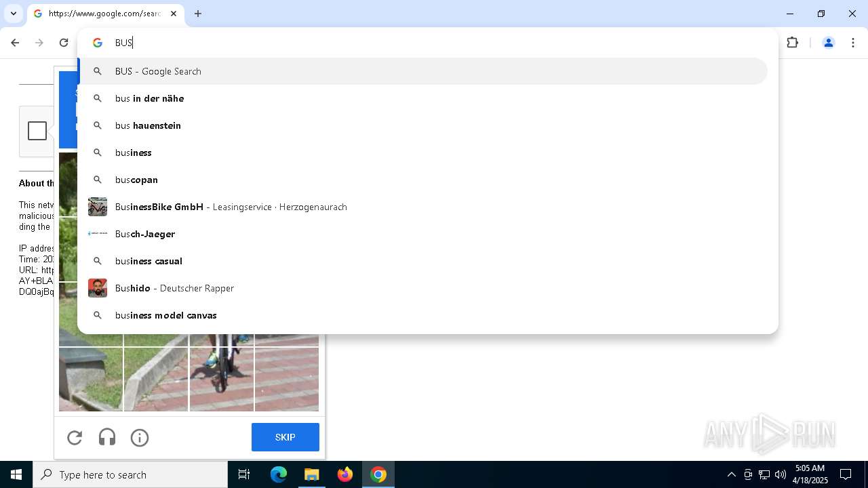Open the network tray icon

pyautogui.click(x=764, y=474)
